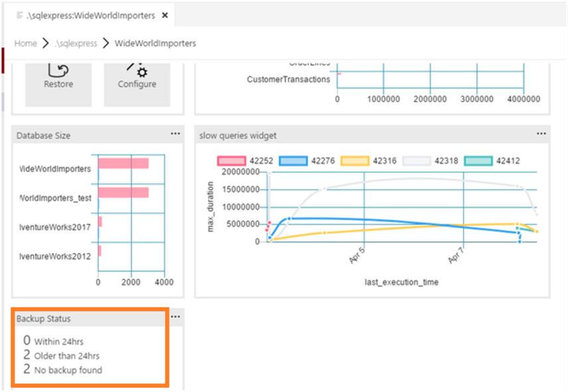The width and height of the screenshot is (568, 392).
Task: Click the 'Older than 24hrs' backup count
Action: coord(27,355)
